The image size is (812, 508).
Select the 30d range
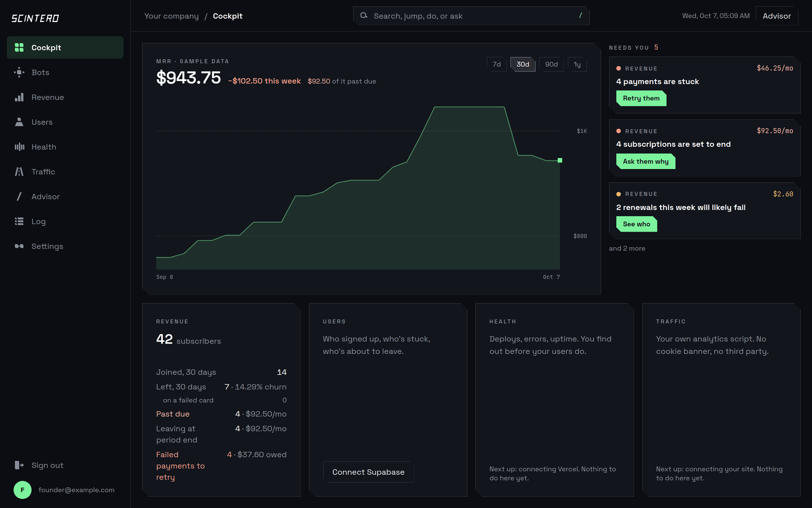point(523,64)
